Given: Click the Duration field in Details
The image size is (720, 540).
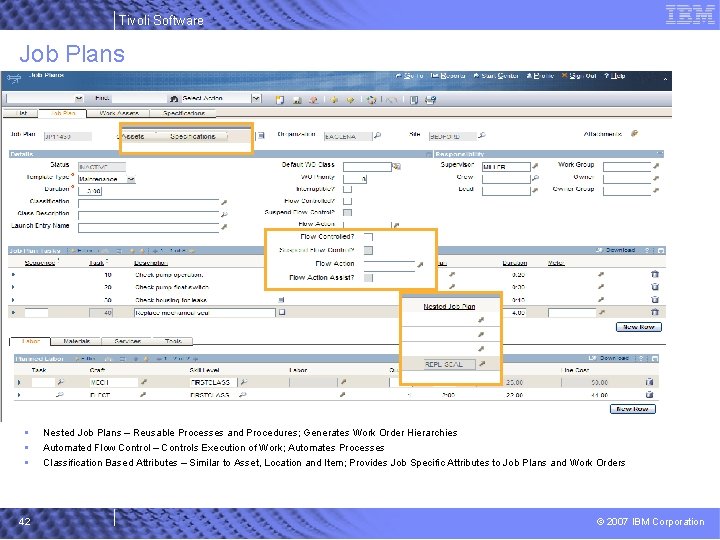Looking at the screenshot, I should coord(90,191).
